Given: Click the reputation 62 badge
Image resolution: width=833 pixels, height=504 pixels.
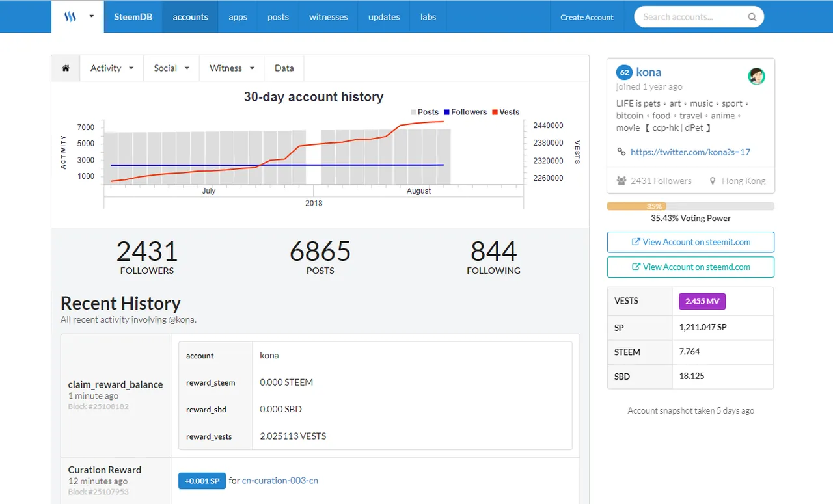Looking at the screenshot, I should pos(624,72).
